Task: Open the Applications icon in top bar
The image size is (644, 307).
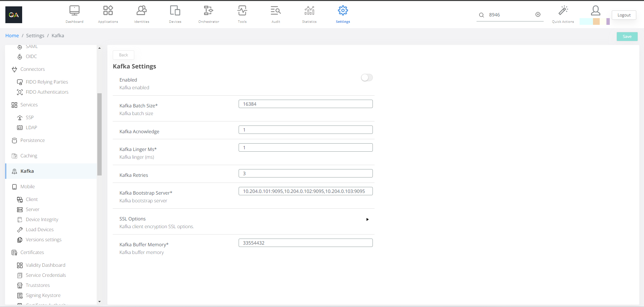Action: tap(108, 11)
